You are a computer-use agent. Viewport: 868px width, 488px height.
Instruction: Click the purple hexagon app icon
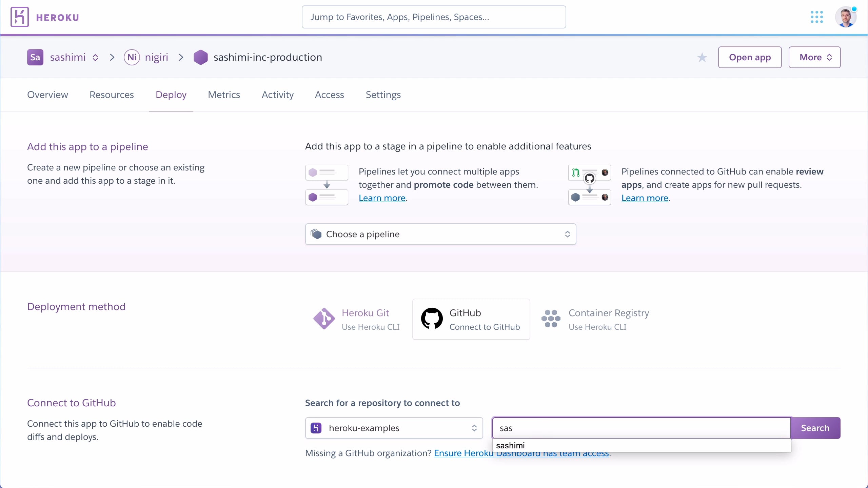(x=201, y=57)
